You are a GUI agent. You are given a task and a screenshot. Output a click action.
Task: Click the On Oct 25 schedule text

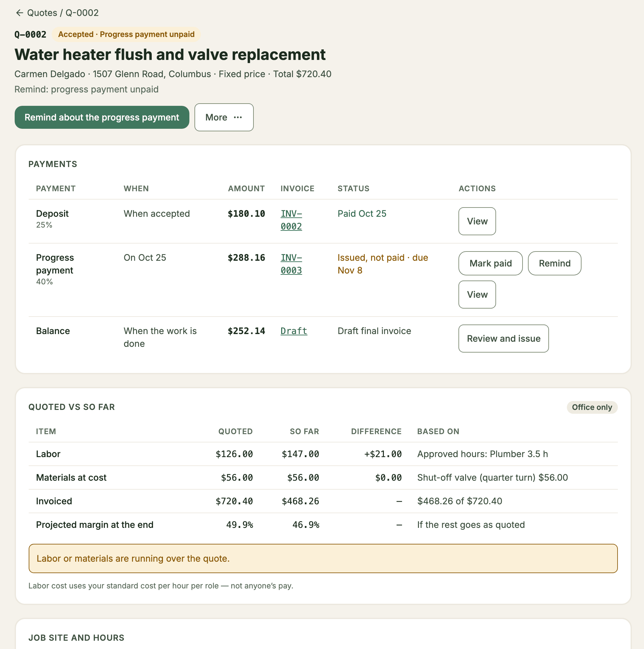(x=145, y=258)
